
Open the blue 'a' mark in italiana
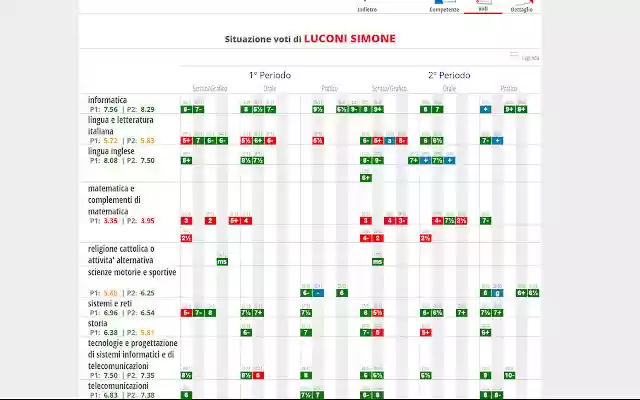(390, 141)
